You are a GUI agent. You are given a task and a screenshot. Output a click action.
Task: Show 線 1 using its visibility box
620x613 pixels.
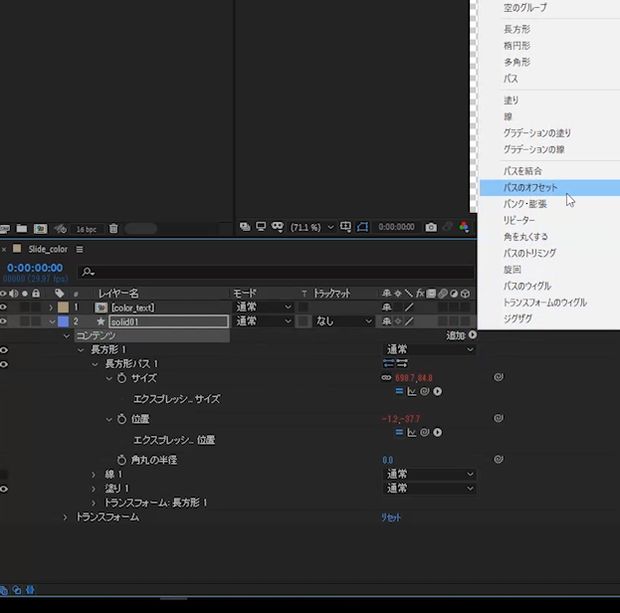point(4,475)
